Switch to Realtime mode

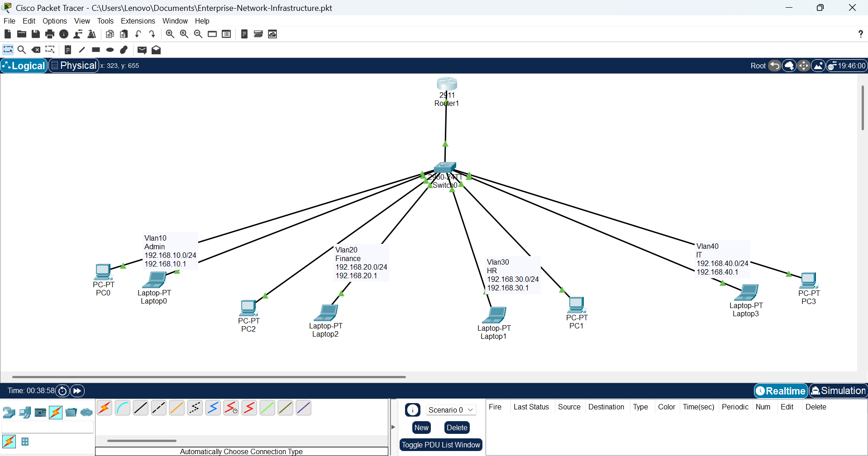point(781,391)
